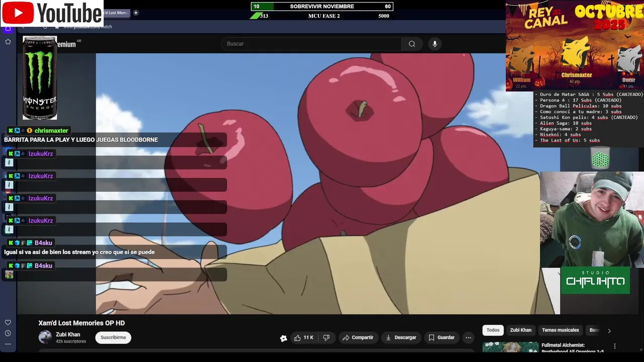Image resolution: width=644 pixels, height=362 pixels.
Task: Click B4sku chat message about streams
Action: pyautogui.click(x=79, y=252)
